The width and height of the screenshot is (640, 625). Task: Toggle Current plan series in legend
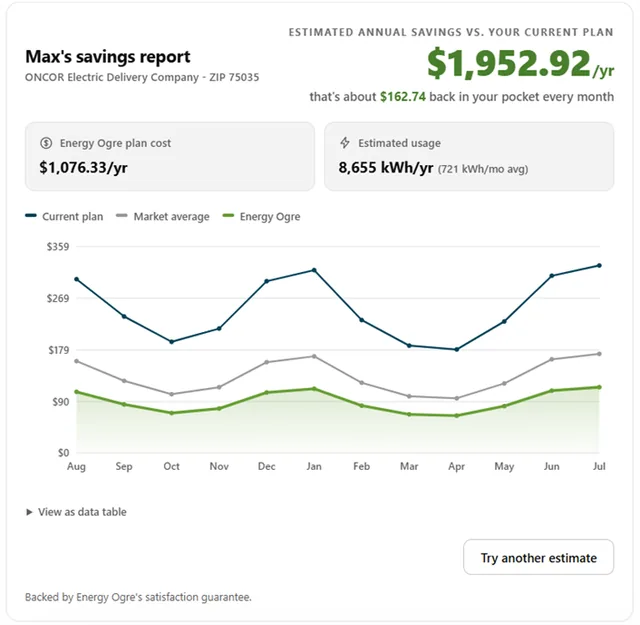tap(64, 216)
